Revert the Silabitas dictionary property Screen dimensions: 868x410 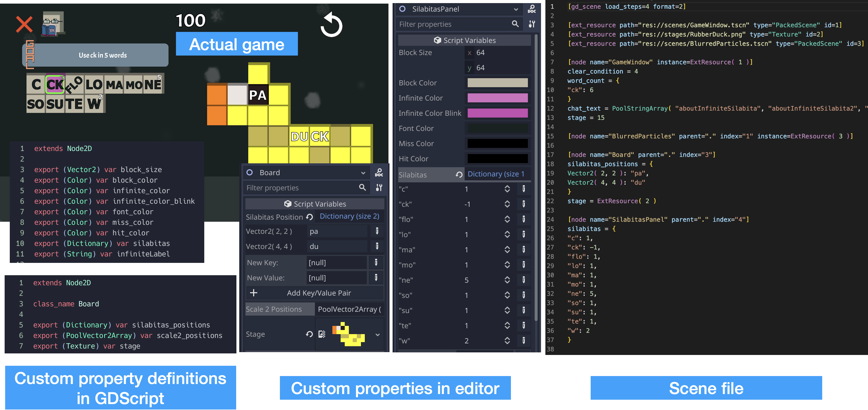point(459,174)
